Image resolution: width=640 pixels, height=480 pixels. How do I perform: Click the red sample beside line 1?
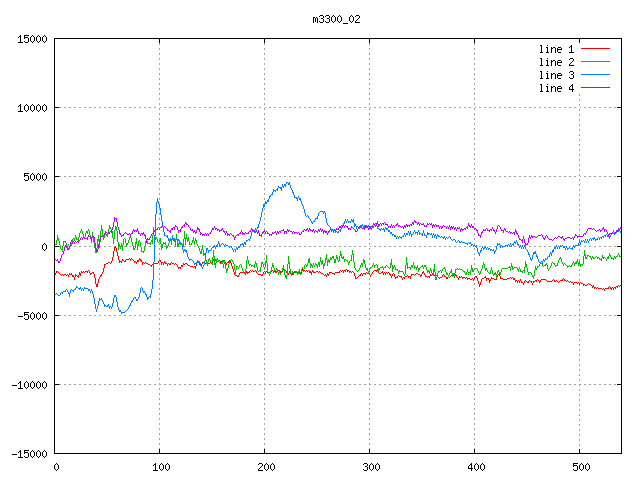tap(595, 49)
